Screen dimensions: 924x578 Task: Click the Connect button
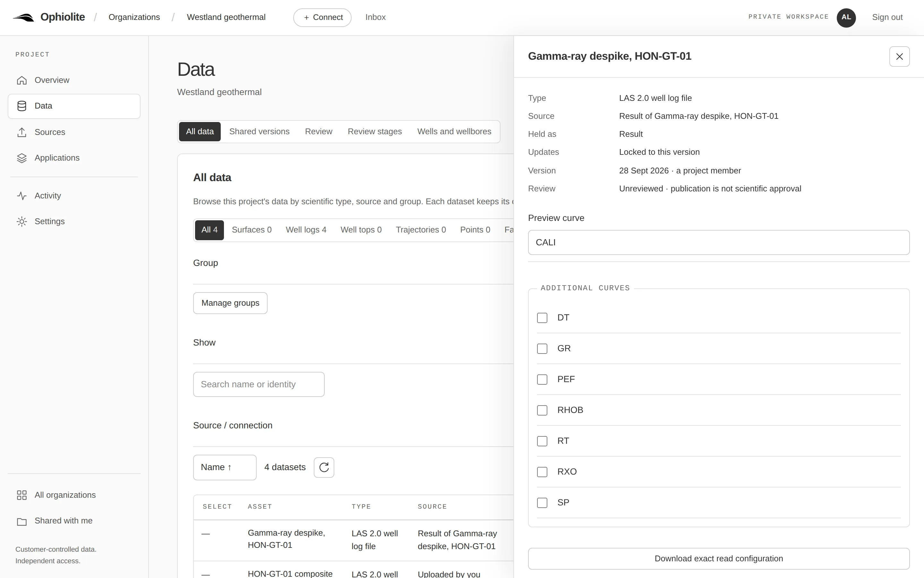pos(322,18)
